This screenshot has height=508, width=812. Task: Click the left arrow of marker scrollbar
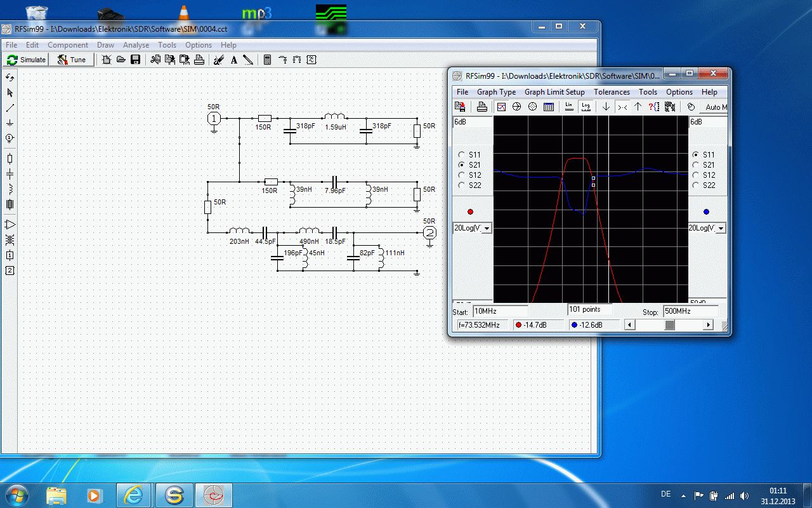tap(629, 325)
